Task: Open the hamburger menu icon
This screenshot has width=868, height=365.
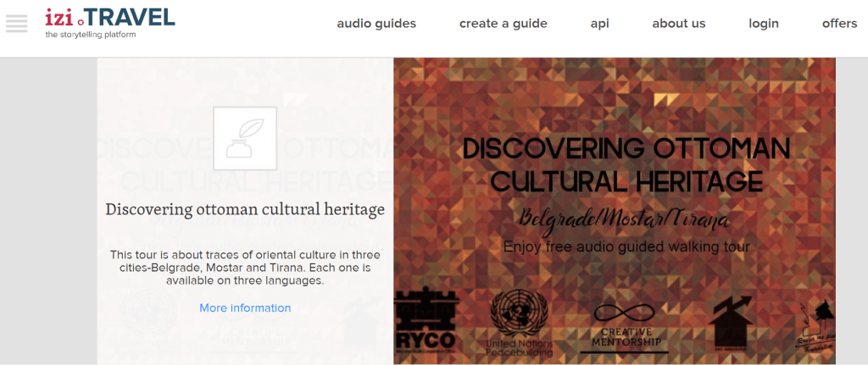Action: (x=17, y=23)
